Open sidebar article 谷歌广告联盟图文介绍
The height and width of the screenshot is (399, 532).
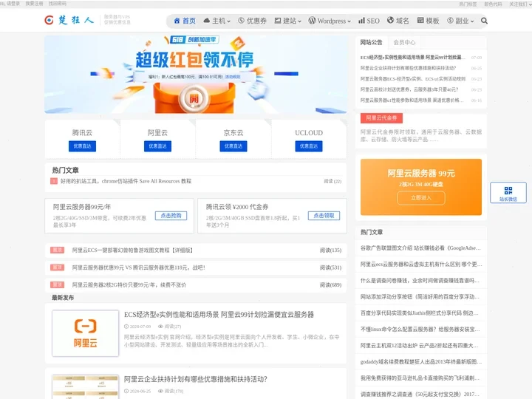(x=420, y=248)
